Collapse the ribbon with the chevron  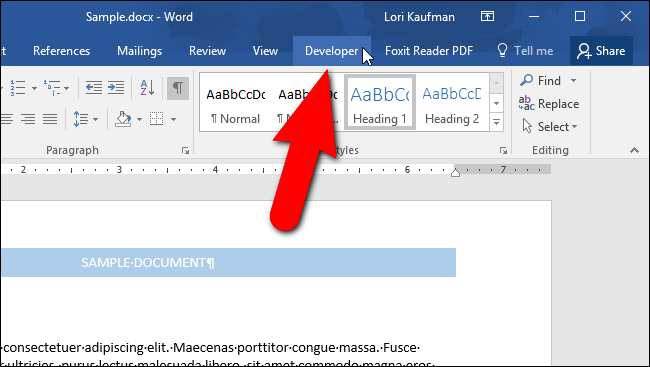[634, 150]
